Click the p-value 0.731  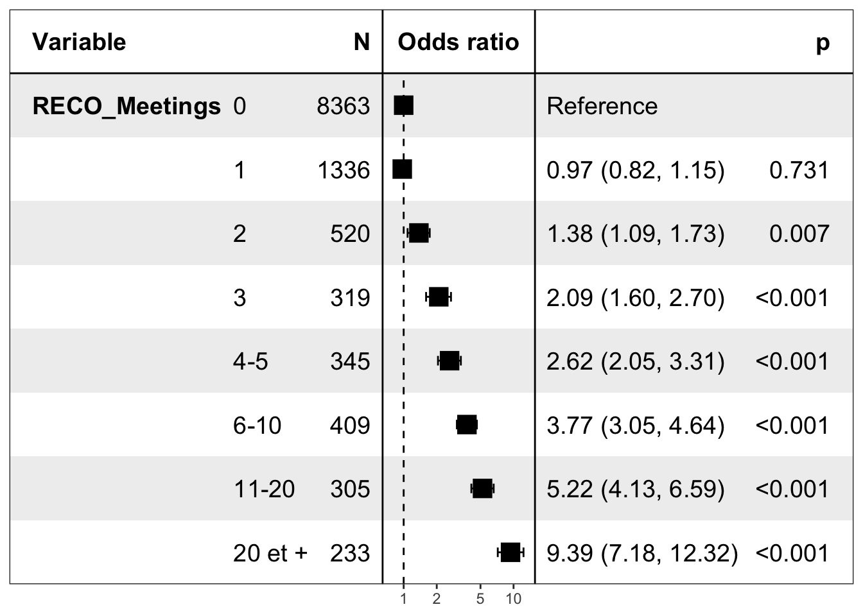[799, 170]
